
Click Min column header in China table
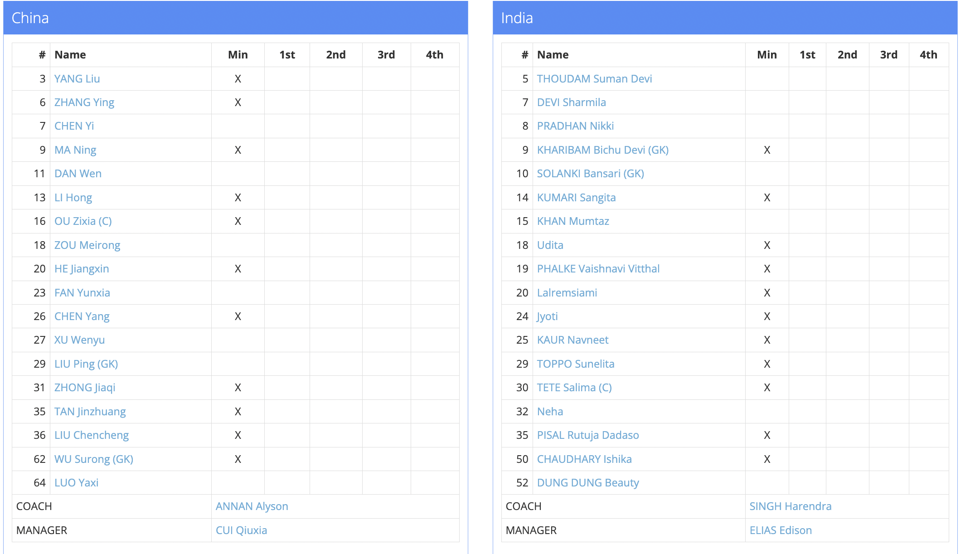238,55
